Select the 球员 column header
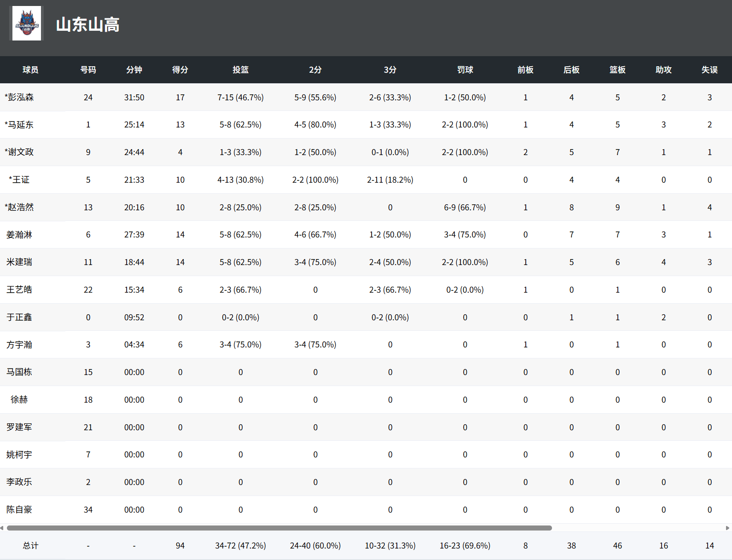This screenshot has height=560, width=732. click(30, 70)
